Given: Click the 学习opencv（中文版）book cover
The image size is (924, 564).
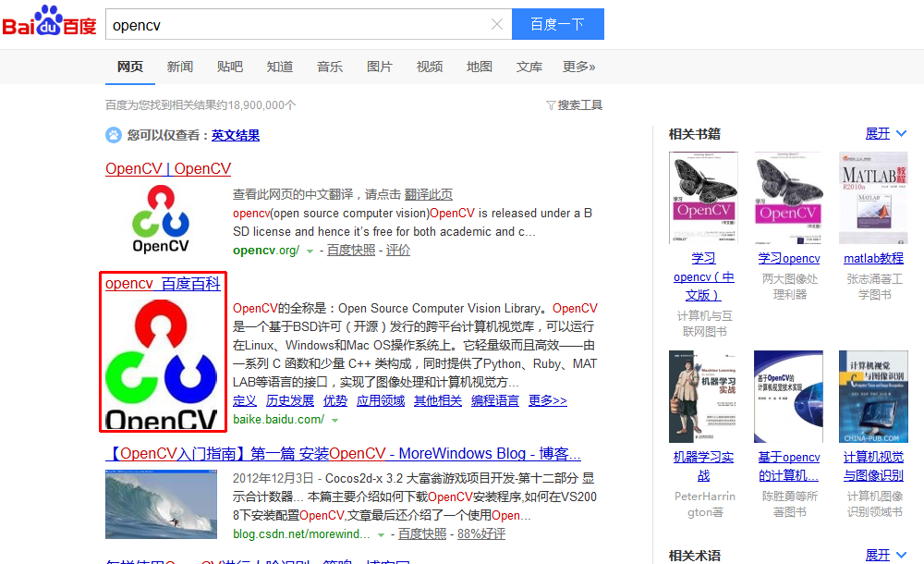Looking at the screenshot, I should pyautogui.click(x=703, y=198).
